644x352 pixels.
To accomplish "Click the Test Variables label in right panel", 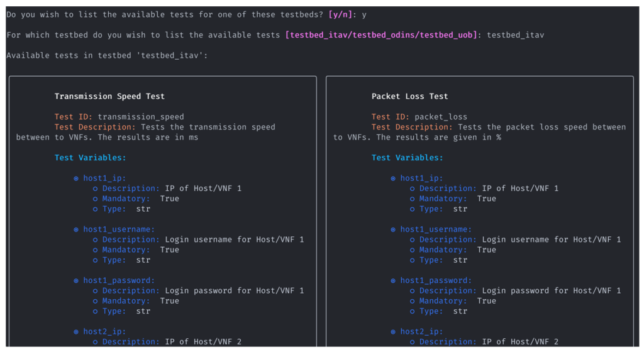I will tap(407, 158).
